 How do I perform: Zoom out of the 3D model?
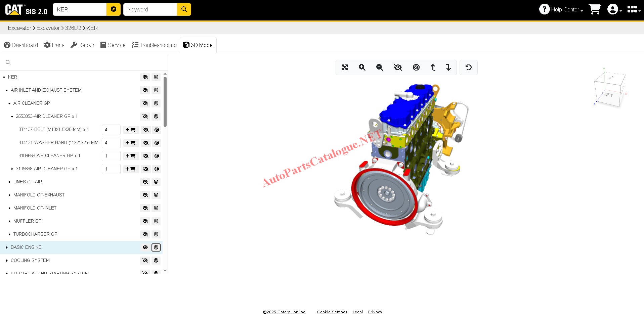tap(380, 67)
